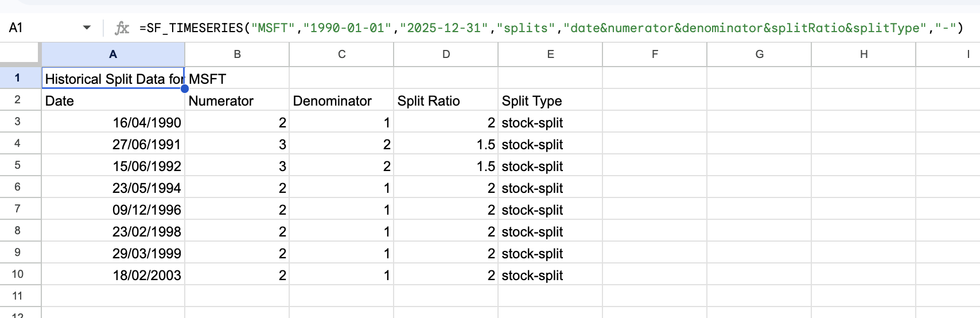980x318 pixels.
Task: Click 'stock-split' in 16/04/1990 row
Action: [x=550, y=122]
